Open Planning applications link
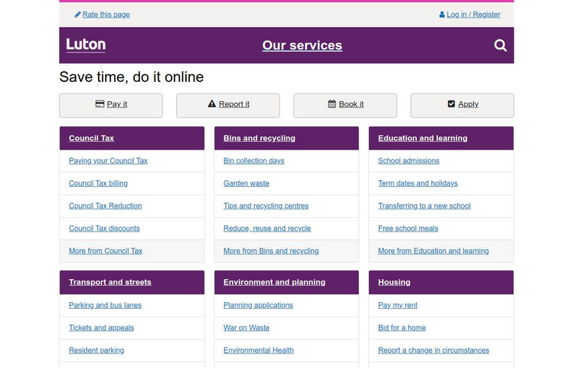The image size is (588, 368). (x=258, y=305)
